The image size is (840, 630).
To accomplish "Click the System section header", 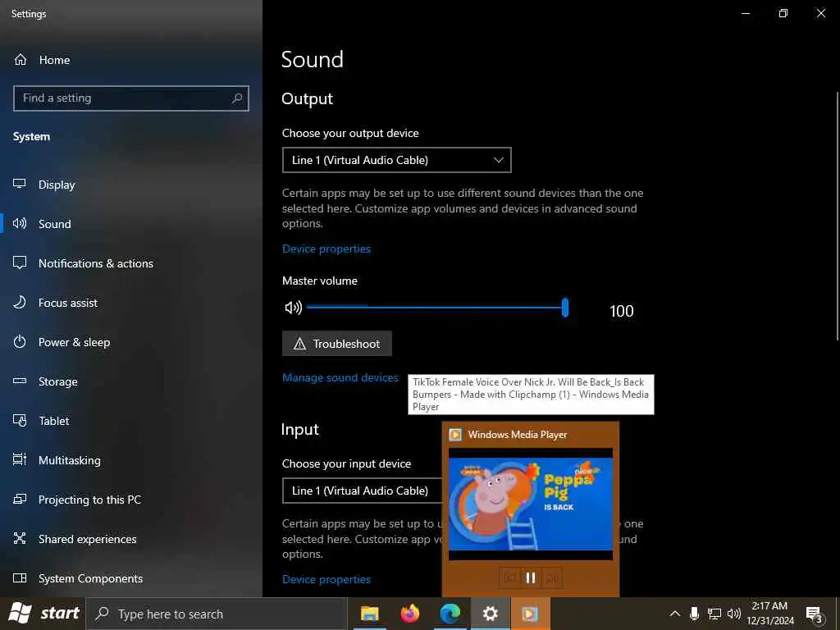I will tap(32, 137).
